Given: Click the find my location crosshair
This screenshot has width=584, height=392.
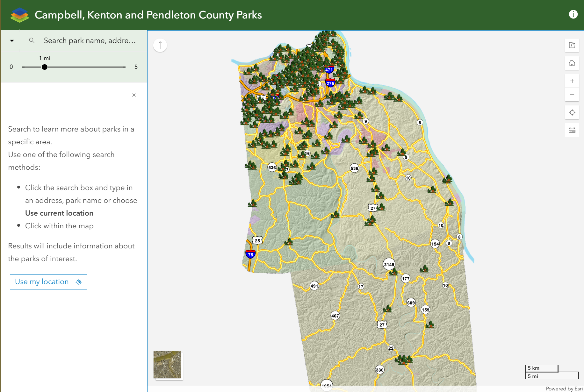Looking at the screenshot, I should tap(572, 112).
